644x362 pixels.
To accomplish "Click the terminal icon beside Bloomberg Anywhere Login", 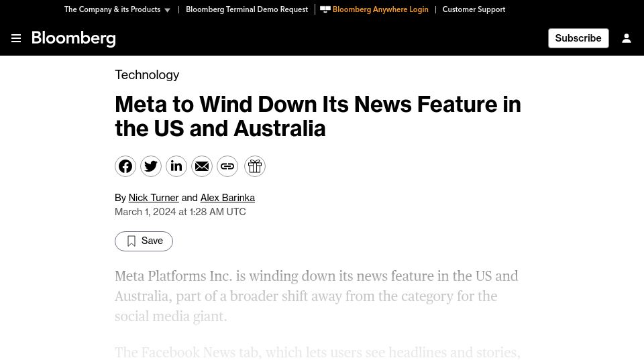I will tap(325, 9).
